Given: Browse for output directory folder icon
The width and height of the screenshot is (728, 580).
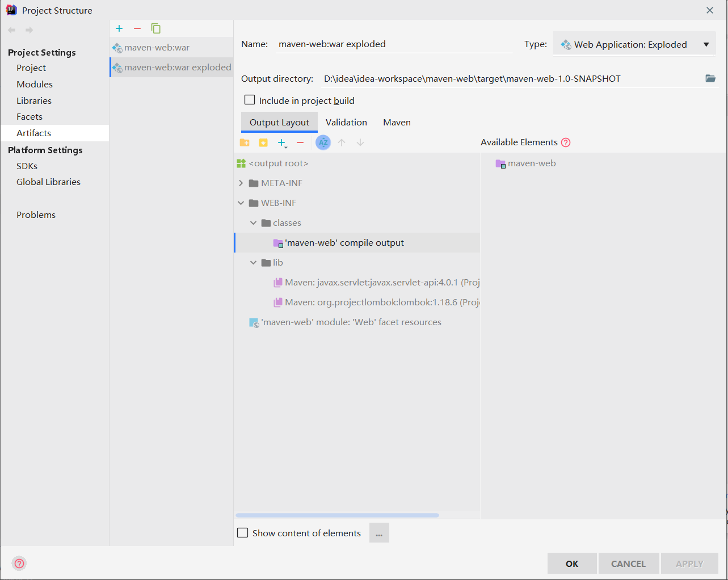Looking at the screenshot, I should 710,78.
